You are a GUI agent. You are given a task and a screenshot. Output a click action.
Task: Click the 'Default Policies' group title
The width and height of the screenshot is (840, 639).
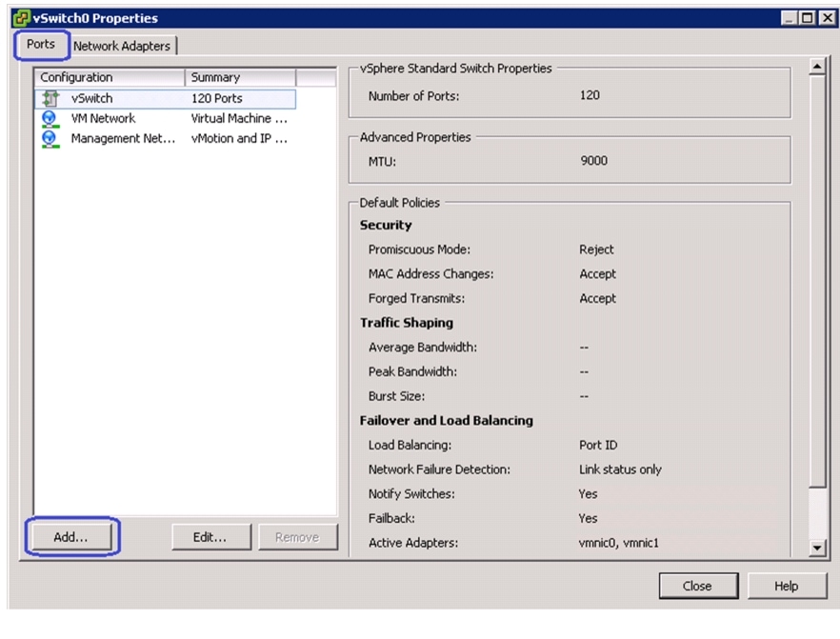coord(400,203)
